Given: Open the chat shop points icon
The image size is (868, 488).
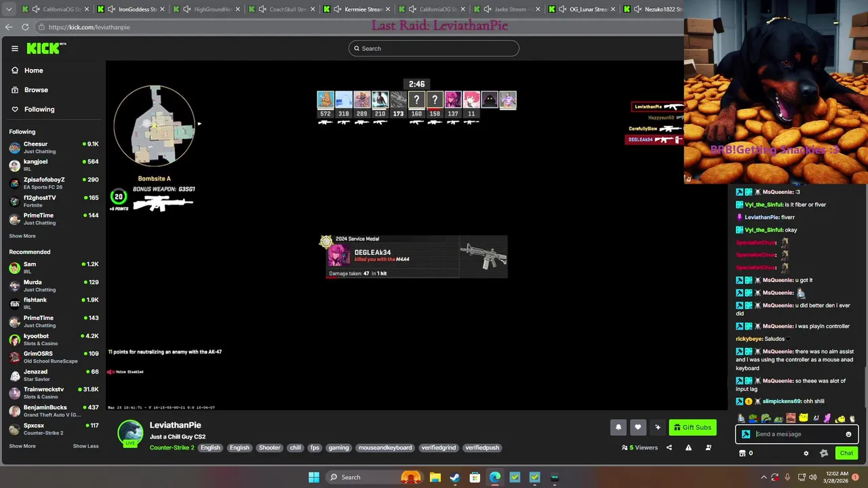Looking at the screenshot, I should (x=743, y=453).
